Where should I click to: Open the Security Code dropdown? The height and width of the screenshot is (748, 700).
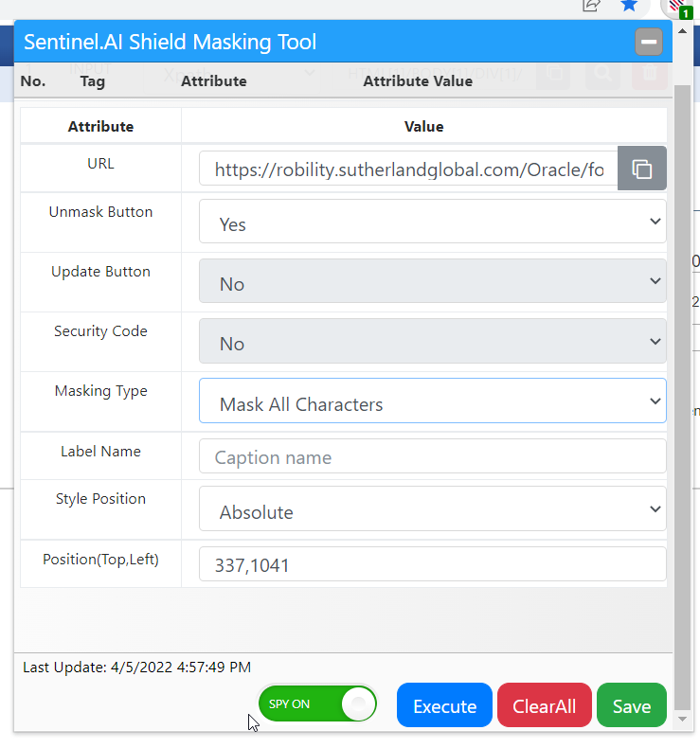point(432,342)
